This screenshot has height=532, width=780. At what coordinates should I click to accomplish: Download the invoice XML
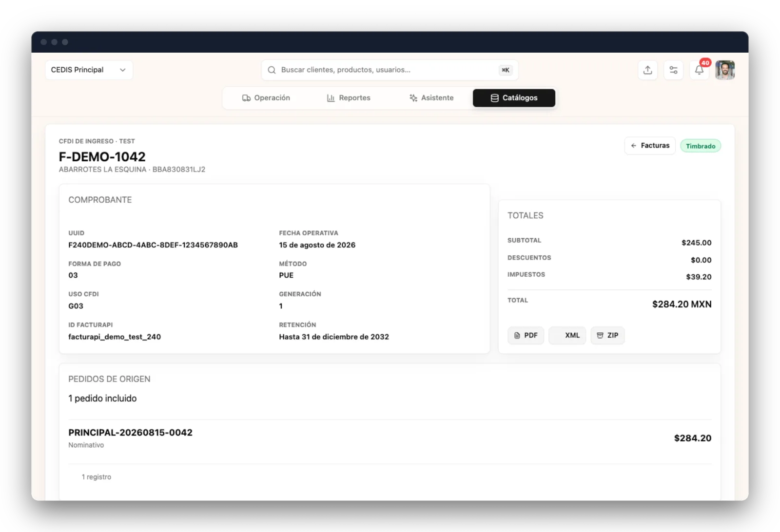pos(567,335)
